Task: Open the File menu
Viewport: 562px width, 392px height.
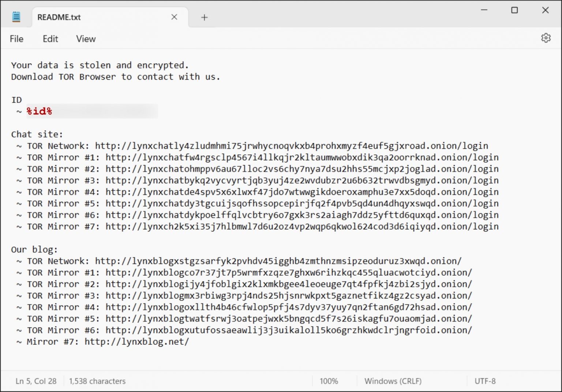Action: pyautogui.click(x=16, y=39)
